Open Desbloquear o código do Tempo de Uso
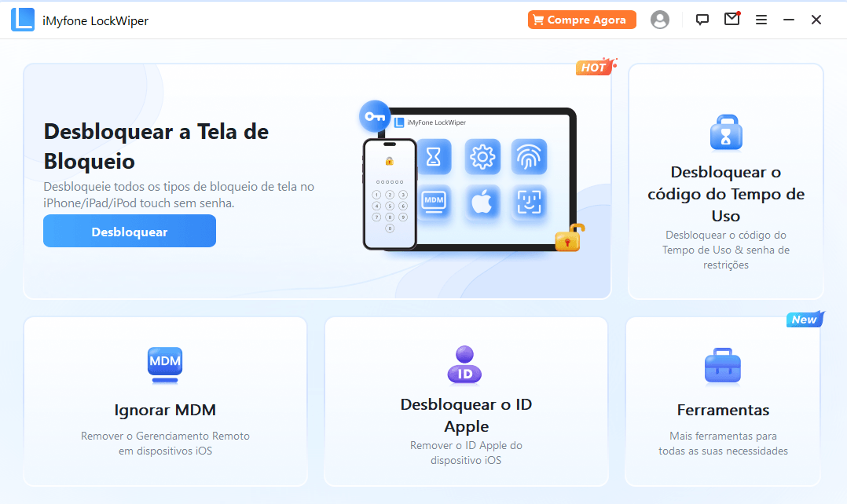This screenshot has height=504, width=847. click(726, 194)
